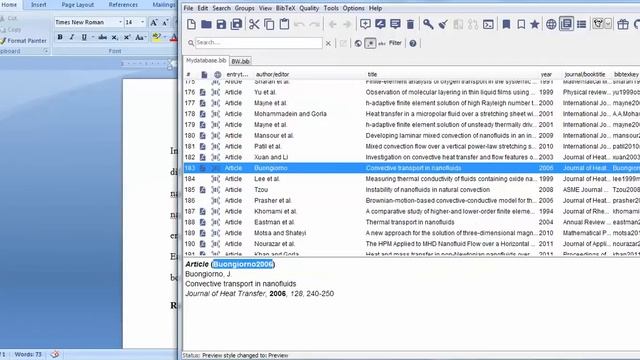Paste using the clipboard icon in JabRef
640x360 pixels.
click(x=284, y=24)
